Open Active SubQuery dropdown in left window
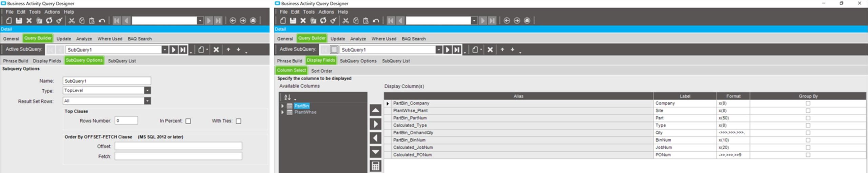 pos(165,50)
